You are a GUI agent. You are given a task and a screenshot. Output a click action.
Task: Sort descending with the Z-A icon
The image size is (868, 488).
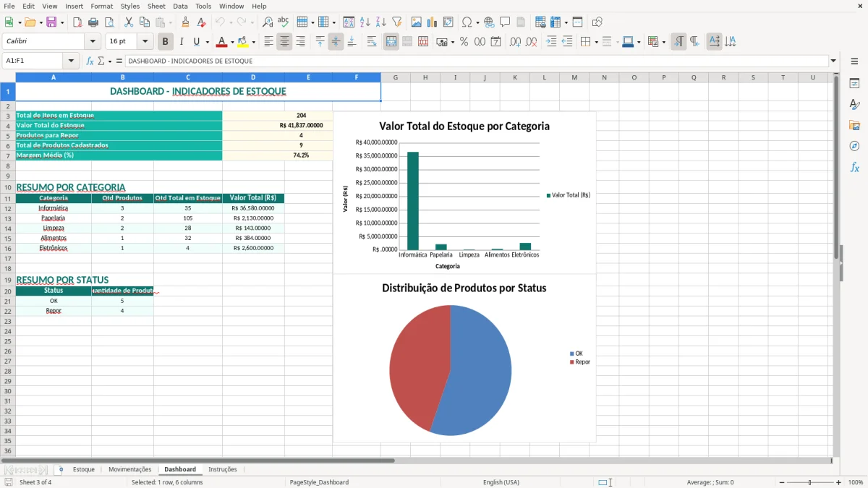tap(380, 22)
